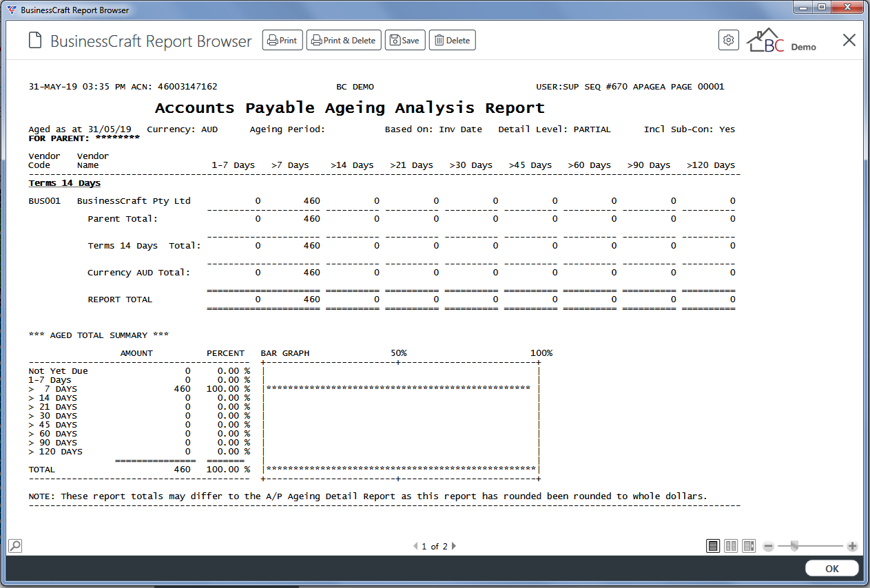
Task: Click Aged as at 31/05/19 text
Action: pyautogui.click(x=80, y=129)
